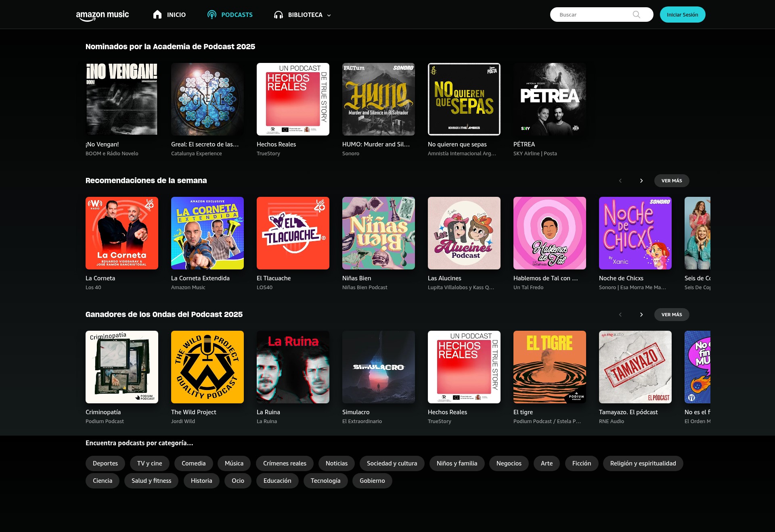This screenshot has width=775, height=532.
Task: Open Hechos Reales cover in Nominados section
Action: click(293, 99)
